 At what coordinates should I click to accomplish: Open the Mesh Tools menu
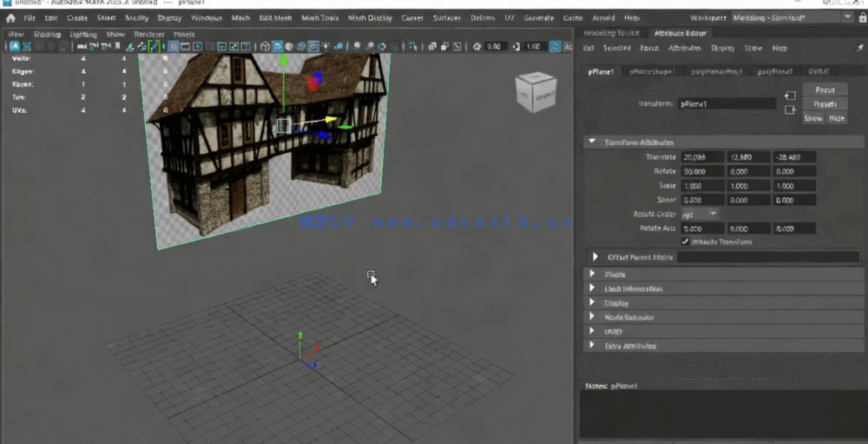pyautogui.click(x=319, y=17)
